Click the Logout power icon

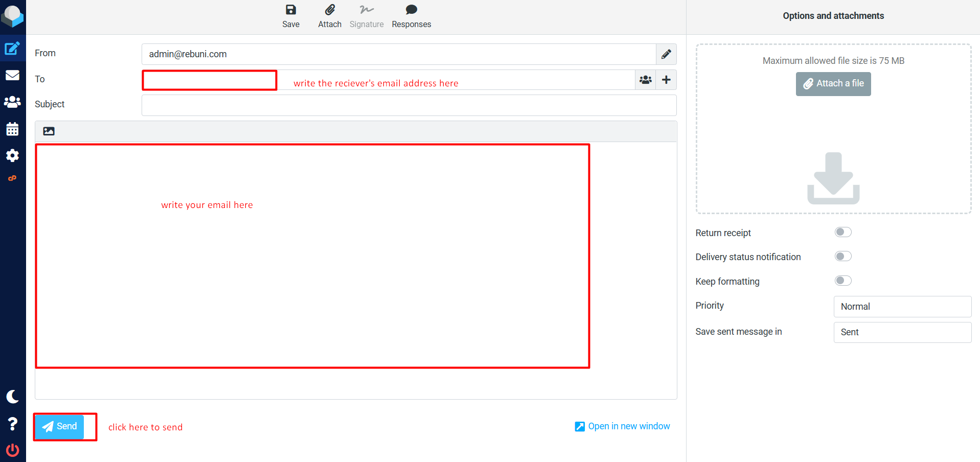point(12,450)
